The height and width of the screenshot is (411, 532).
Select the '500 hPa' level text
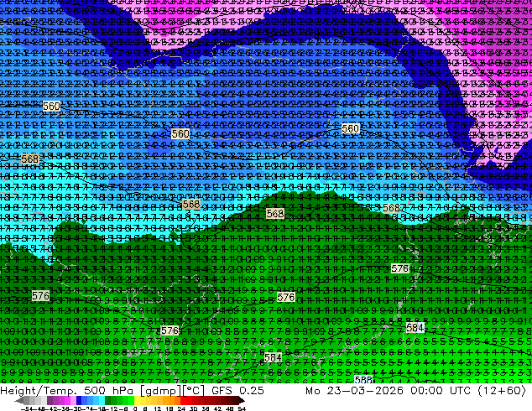click(x=108, y=391)
